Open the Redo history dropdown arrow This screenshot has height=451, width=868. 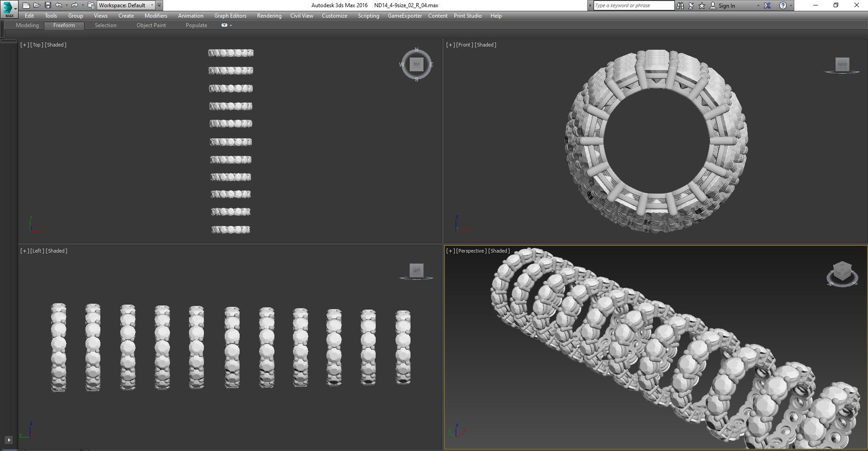tap(83, 5)
